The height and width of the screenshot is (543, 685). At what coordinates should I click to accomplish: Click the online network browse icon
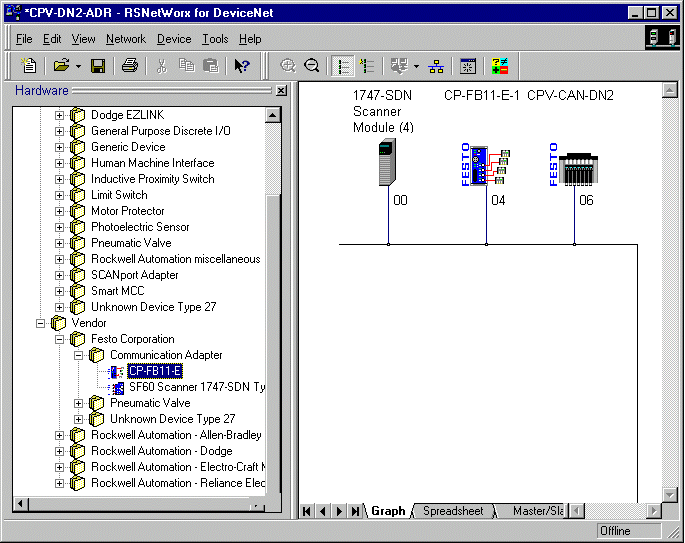399,66
